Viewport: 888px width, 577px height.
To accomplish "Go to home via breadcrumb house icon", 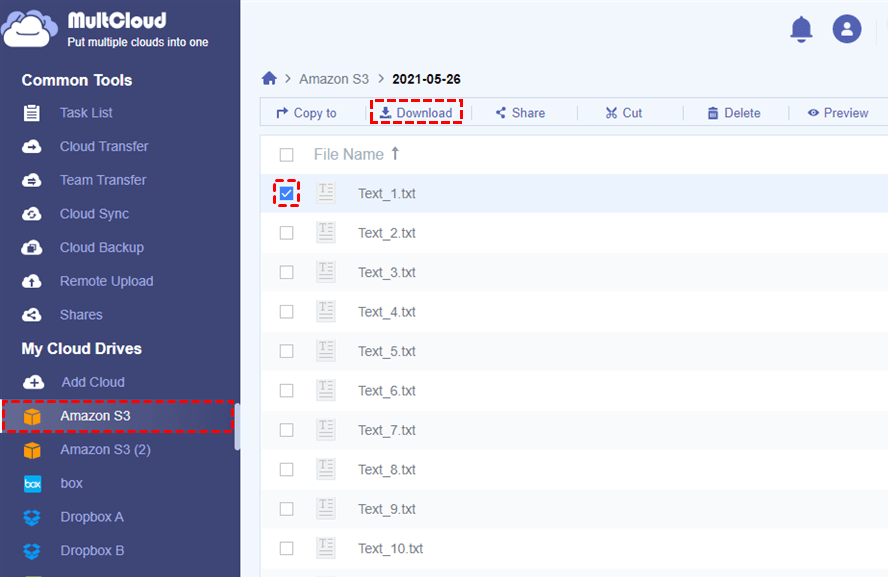I will pos(269,78).
